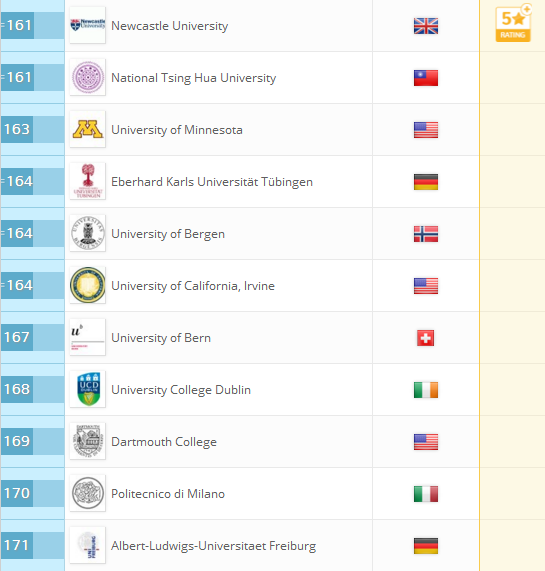Click the University of Bergen owl crest
The height and width of the screenshot is (571, 545).
point(87,233)
